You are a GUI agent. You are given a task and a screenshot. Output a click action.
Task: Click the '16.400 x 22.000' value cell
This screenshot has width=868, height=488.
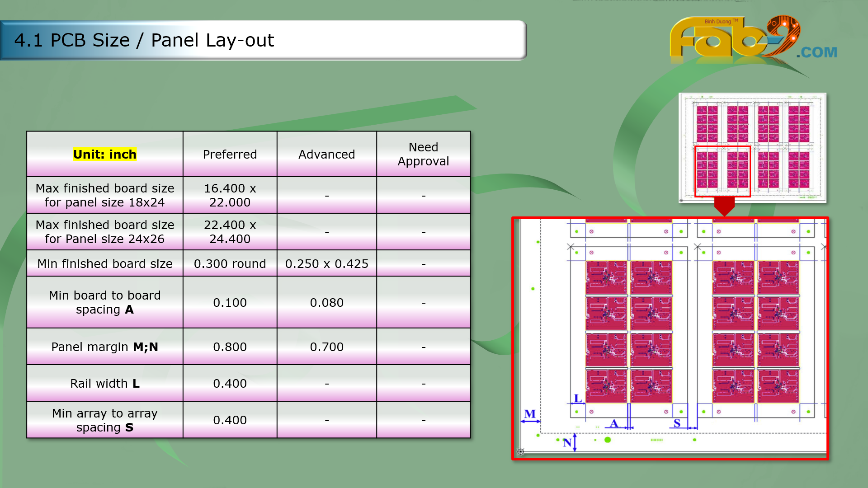230,195
